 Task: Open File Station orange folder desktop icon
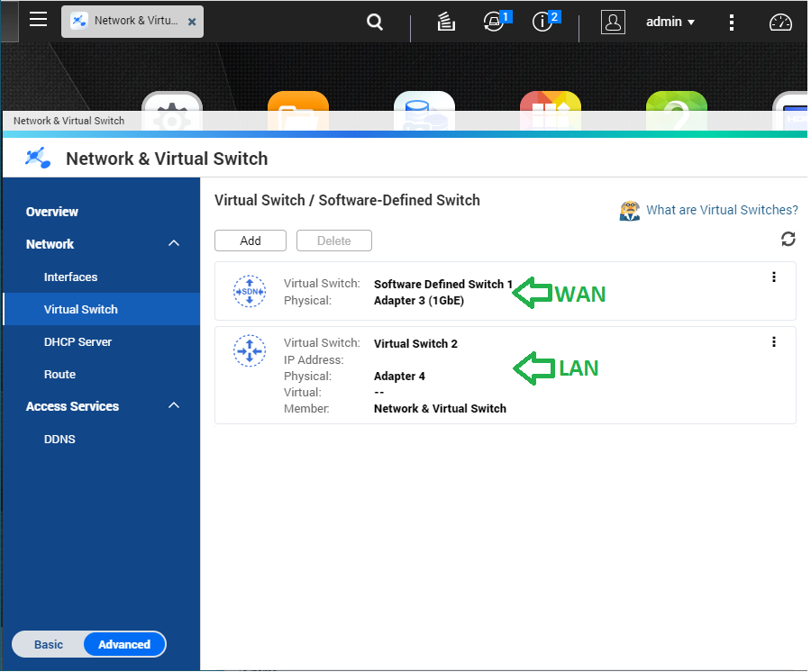pos(298,111)
